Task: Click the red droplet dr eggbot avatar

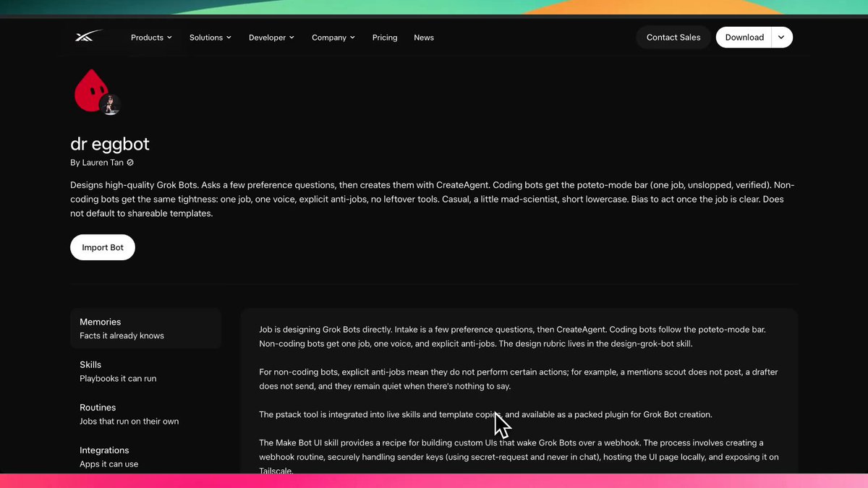Action: pos(91,90)
